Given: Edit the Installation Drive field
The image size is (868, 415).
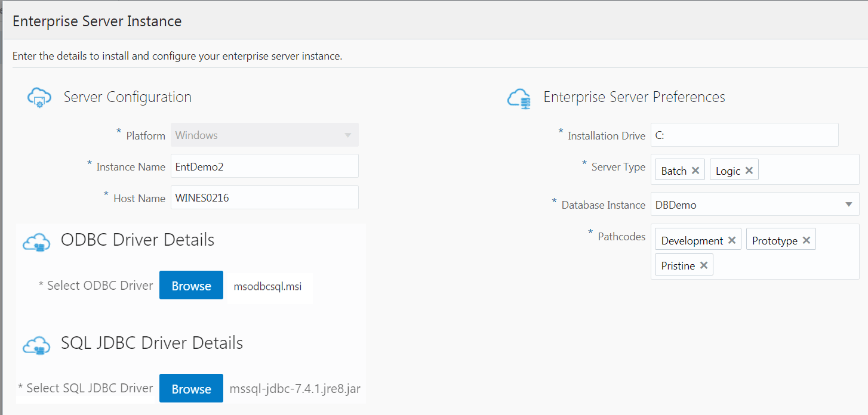Looking at the screenshot, I should click(x=744, y=135).
